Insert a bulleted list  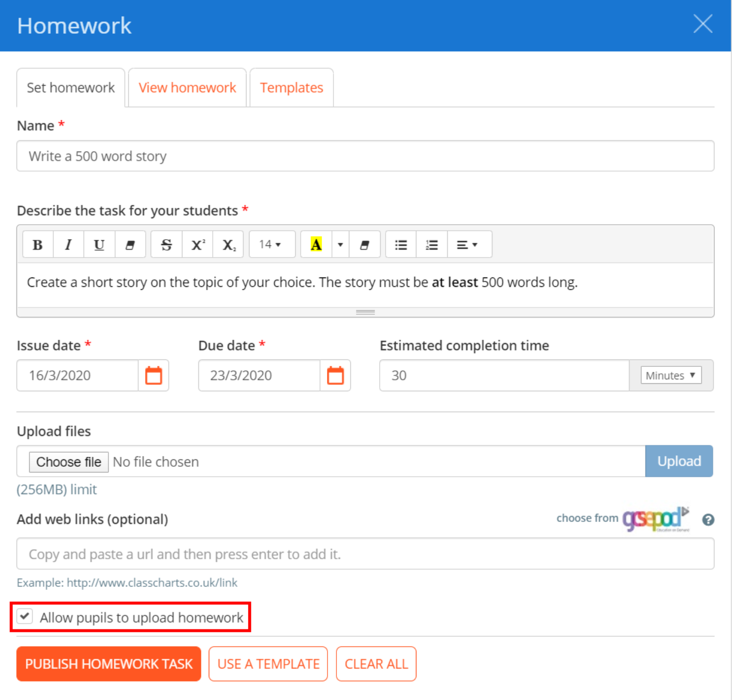(400, 244)
